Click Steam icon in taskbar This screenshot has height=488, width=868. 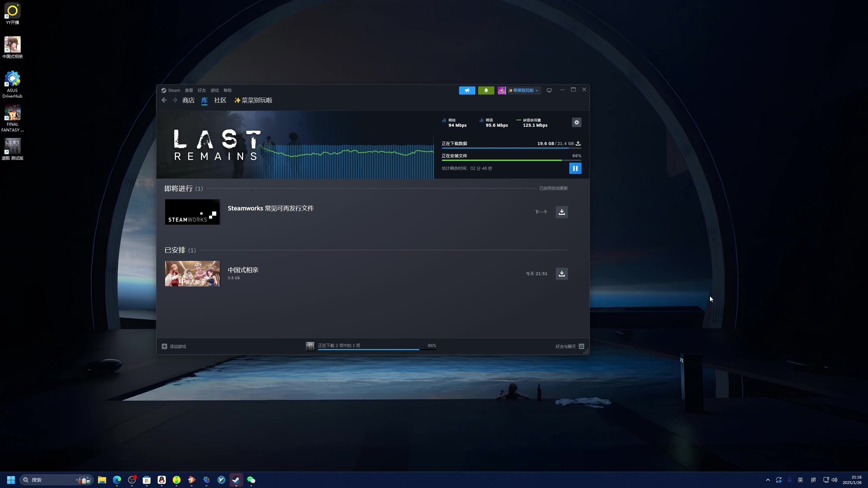(236, 480)
